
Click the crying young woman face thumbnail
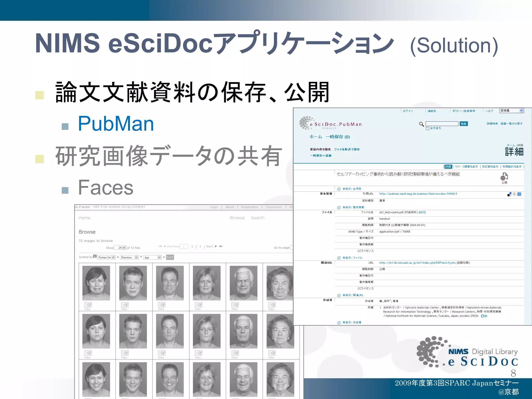(96, 283)
